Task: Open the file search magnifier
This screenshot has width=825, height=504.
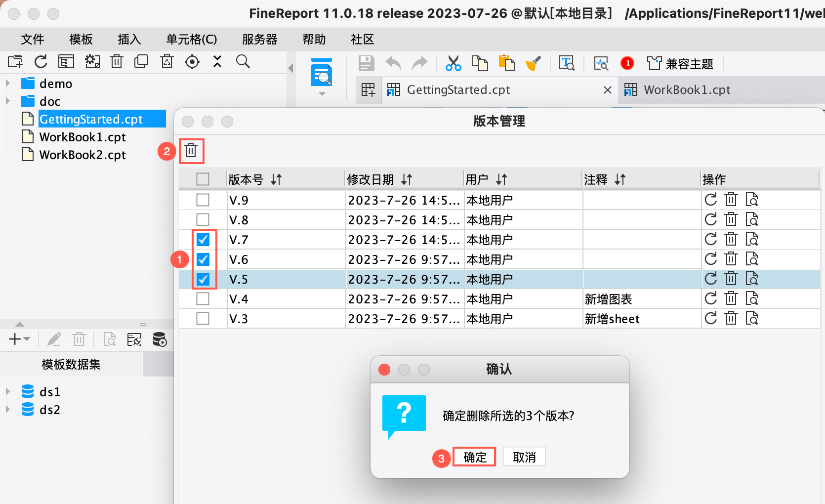Action: tap(243, 62)
